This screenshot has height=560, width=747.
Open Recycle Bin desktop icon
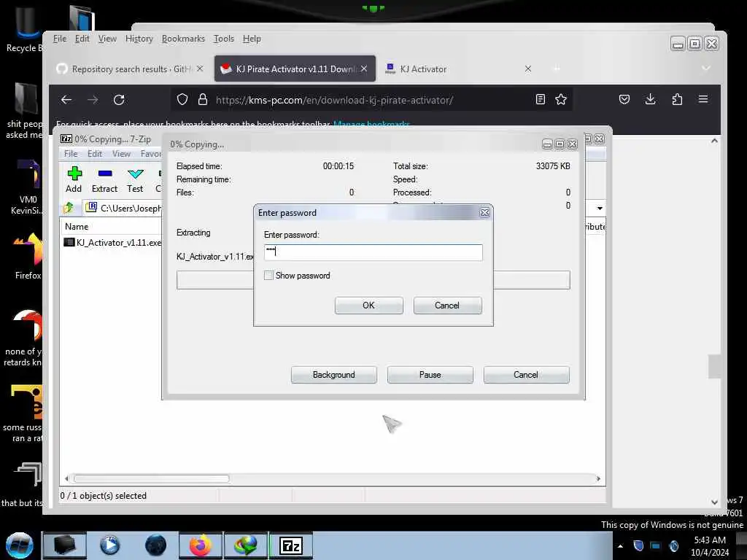click(x=24, y=28)
